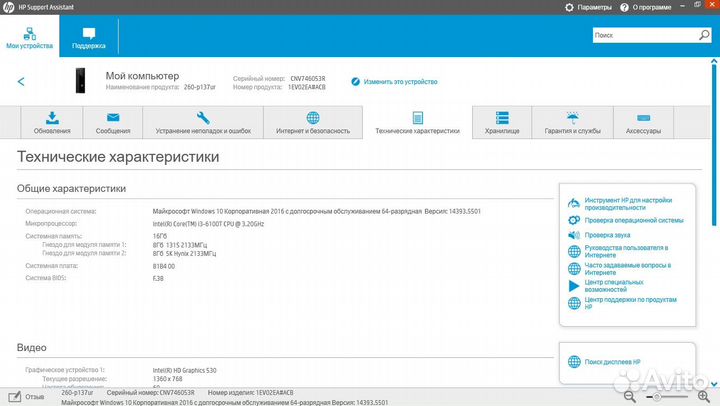
Task: Open Центр поддержки по продуктам HP
Action: click(630, 303)
